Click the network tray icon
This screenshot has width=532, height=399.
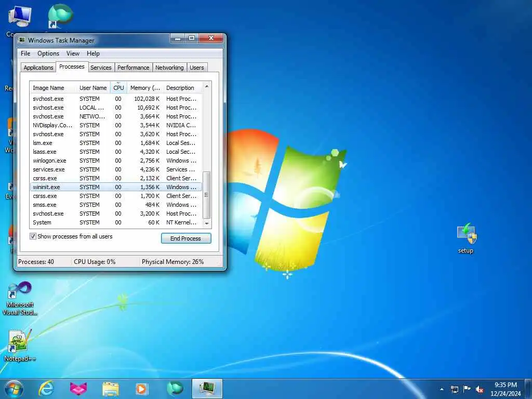point(454,389)
